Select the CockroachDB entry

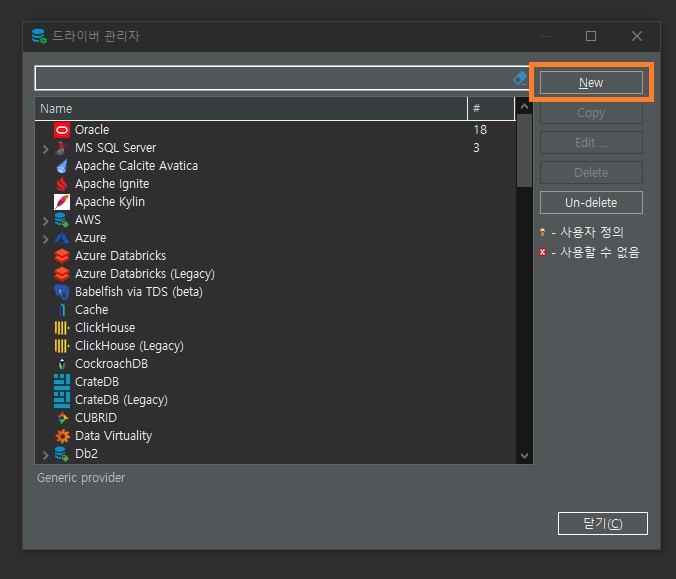coord(275,364)
